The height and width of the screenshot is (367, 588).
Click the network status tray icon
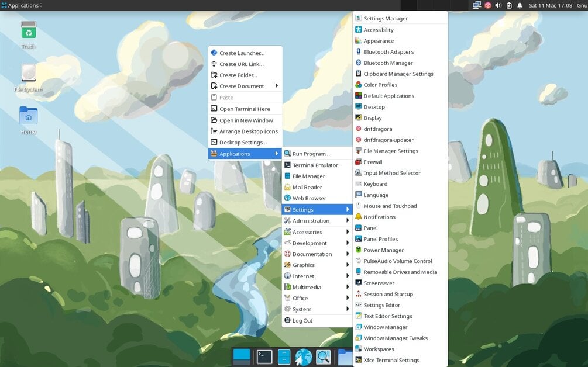point(477,5)
